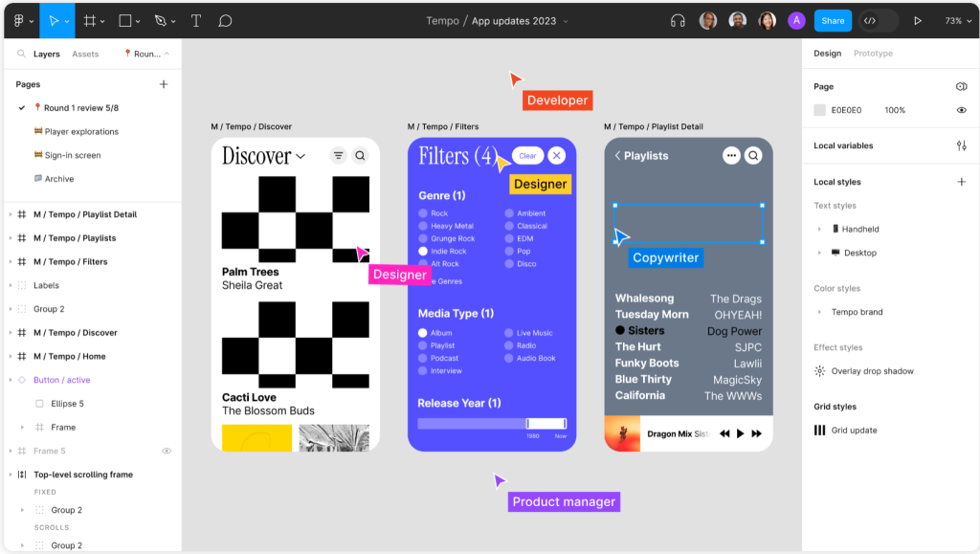Select the Ambient genre radio button
980x554 pixels.
click(x=509, y=213)
